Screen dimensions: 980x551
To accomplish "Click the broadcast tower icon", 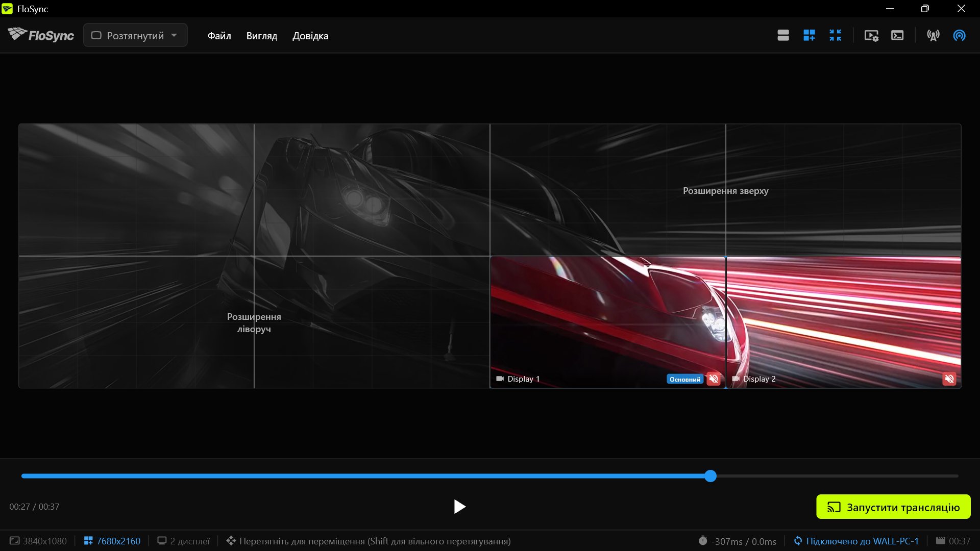I will point(933,35).
